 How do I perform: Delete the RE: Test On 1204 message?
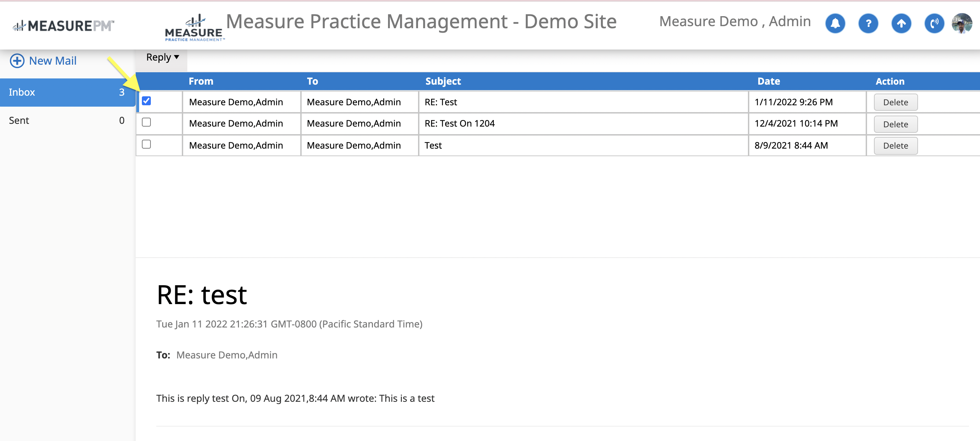895,124
